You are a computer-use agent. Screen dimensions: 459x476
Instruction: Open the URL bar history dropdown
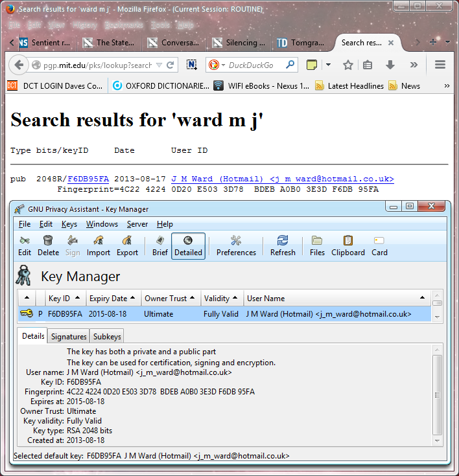pos(159,65)
